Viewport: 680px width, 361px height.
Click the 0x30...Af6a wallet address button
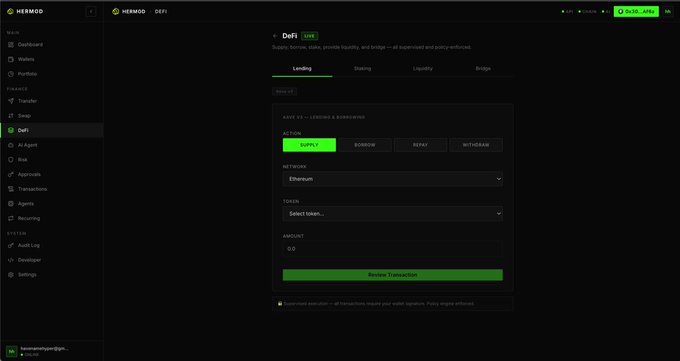636,12
